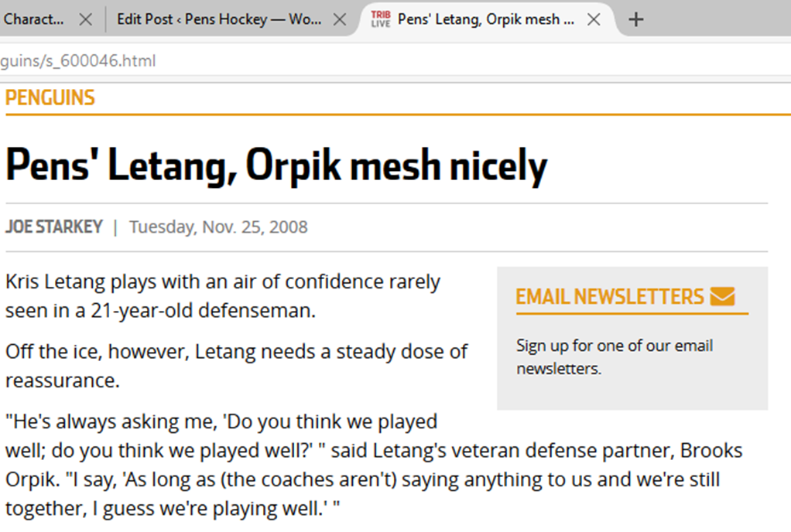Click the date Tuesday, Nov. 25, 2008
The height and width of the screenshot is (532, 791).
[218, 227]
